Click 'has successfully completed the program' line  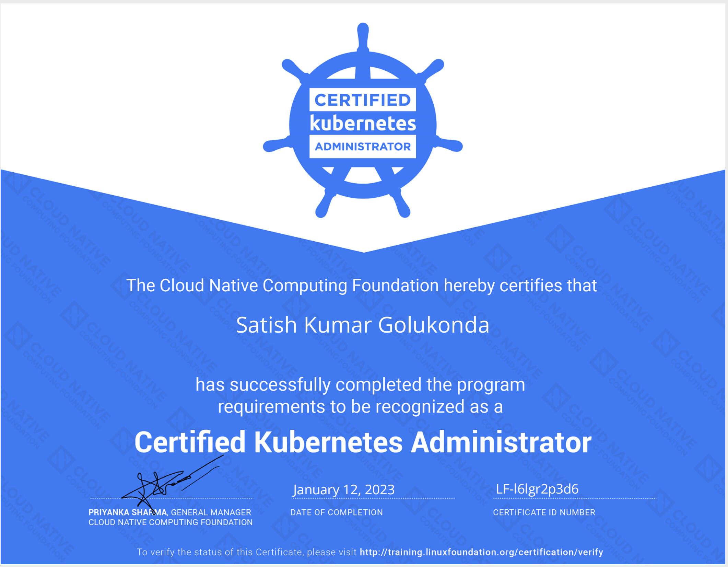[x=360, y=385]
